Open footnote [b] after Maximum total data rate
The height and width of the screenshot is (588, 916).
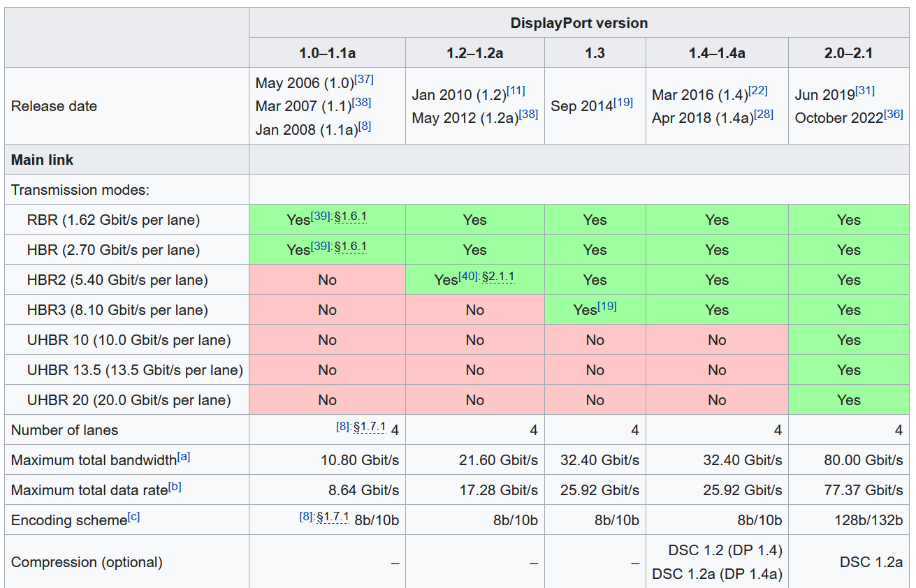point(175,487)
